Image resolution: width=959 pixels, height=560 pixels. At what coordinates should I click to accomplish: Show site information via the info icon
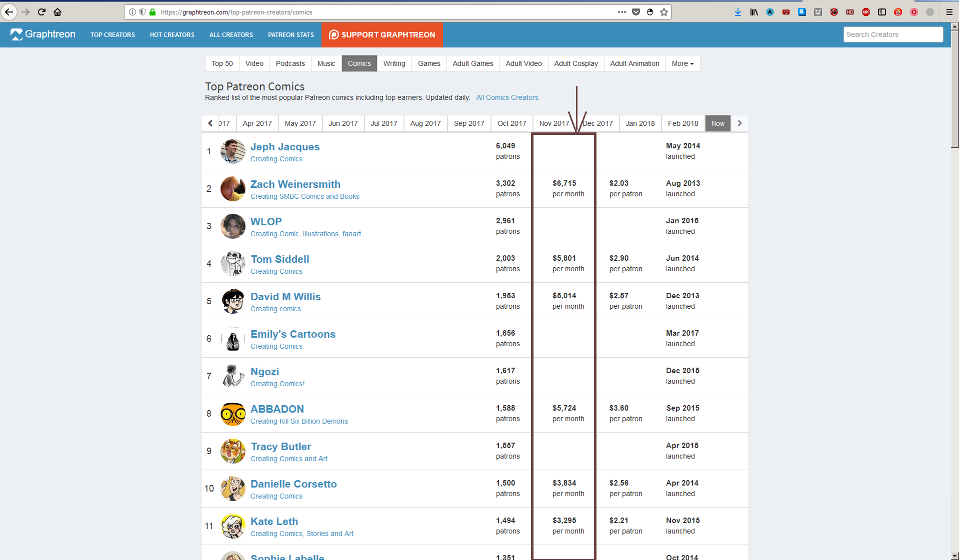(132, 12)
